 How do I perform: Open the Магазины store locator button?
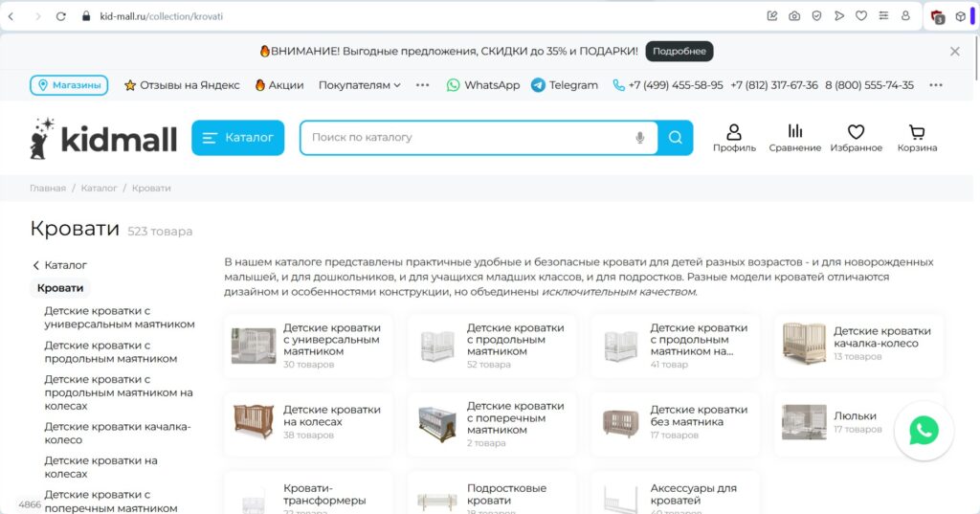point(69,85)
